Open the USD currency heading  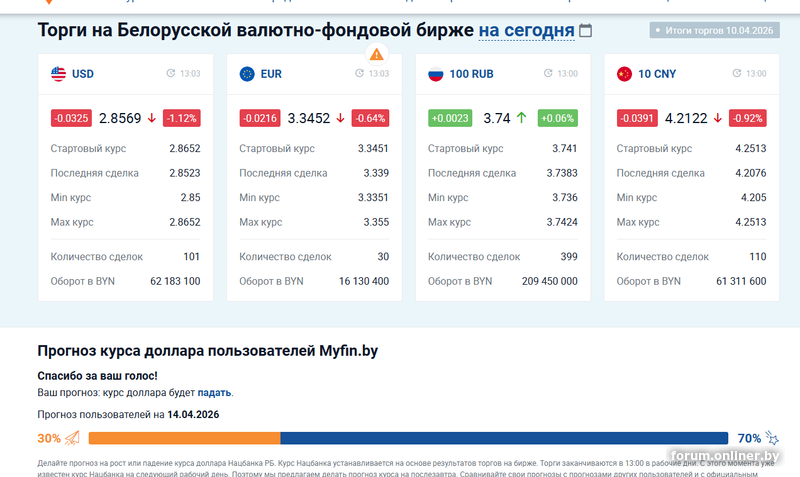[x=83, y=74]
